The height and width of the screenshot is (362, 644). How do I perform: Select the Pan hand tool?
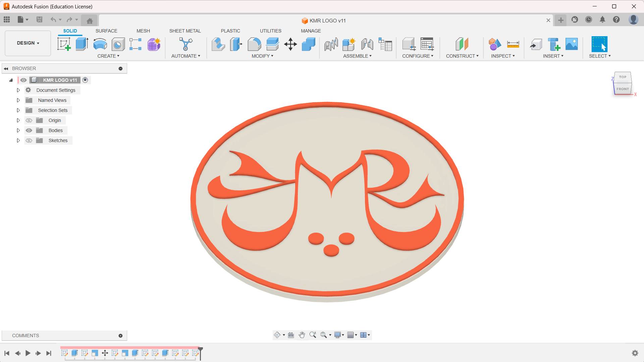[x=302, y=335]
